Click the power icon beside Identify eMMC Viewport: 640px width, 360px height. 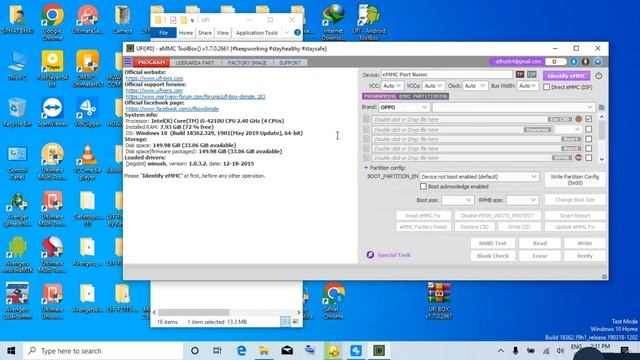(598, 76)
